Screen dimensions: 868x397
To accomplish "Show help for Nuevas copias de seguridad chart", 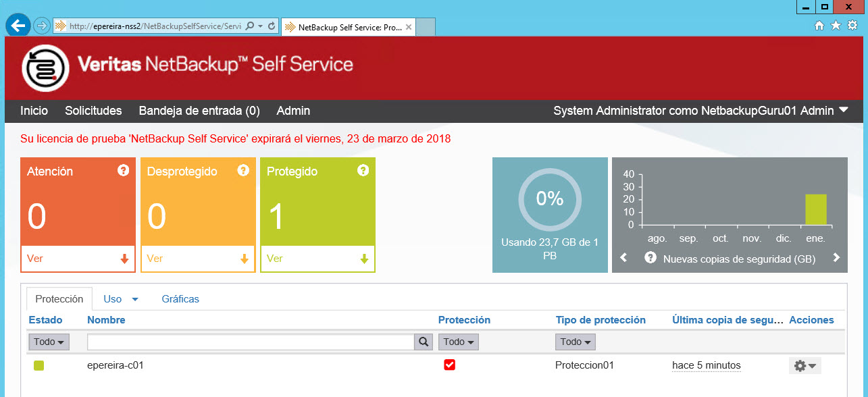I will pos(650,258).
